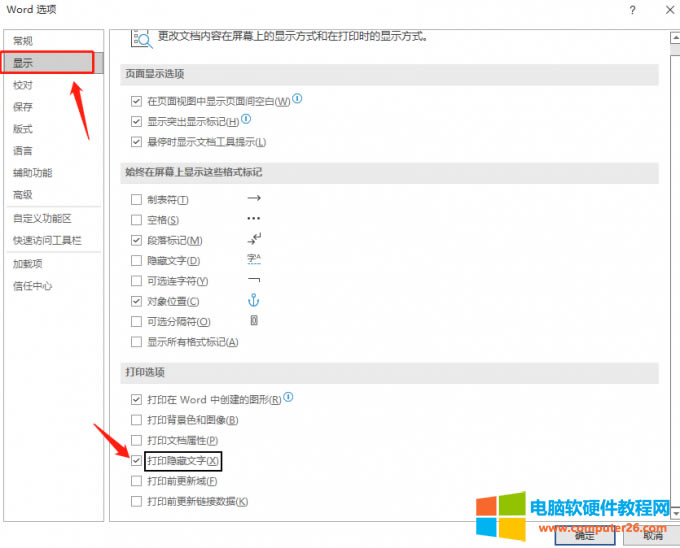This screenshot has height=548, width=680.
Task: Enable the 空格 formatting mark checkbox
Action: pyautogui.click(x=136, y=220)
